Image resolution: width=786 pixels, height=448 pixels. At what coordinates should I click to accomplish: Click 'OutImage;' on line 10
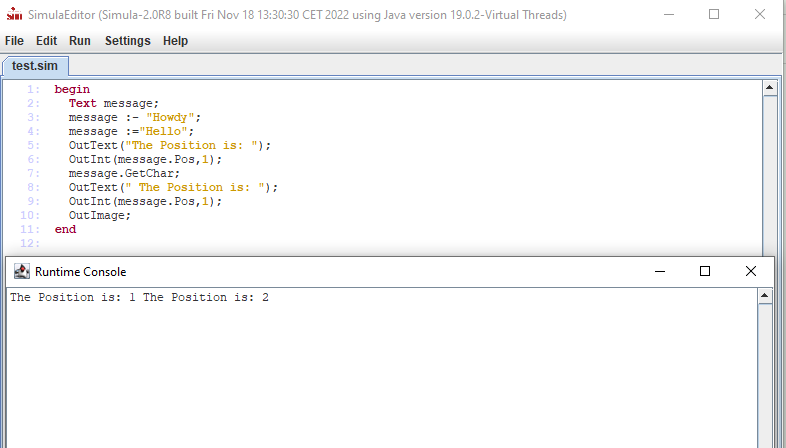(100, 215)
